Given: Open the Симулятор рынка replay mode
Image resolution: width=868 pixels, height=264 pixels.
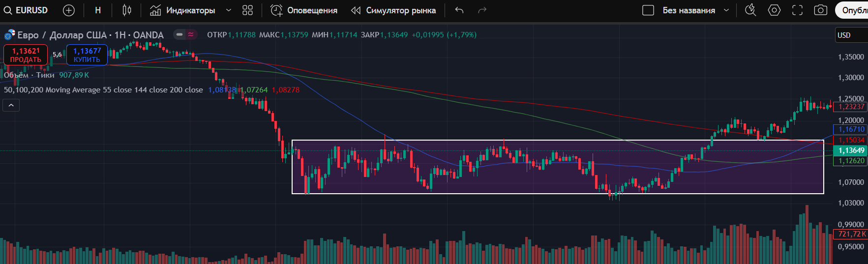Looking at the screenshot, I should (393, 10).
